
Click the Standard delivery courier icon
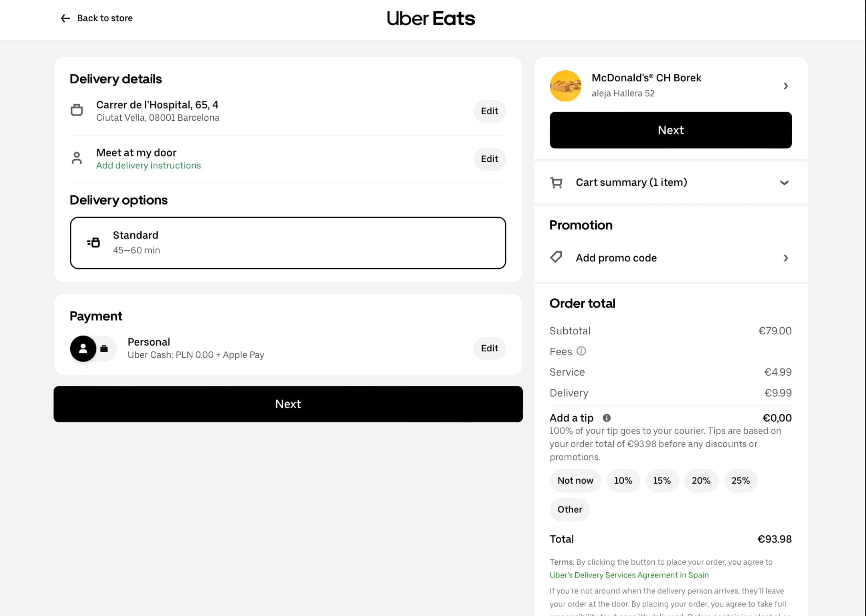click(93, 242)
